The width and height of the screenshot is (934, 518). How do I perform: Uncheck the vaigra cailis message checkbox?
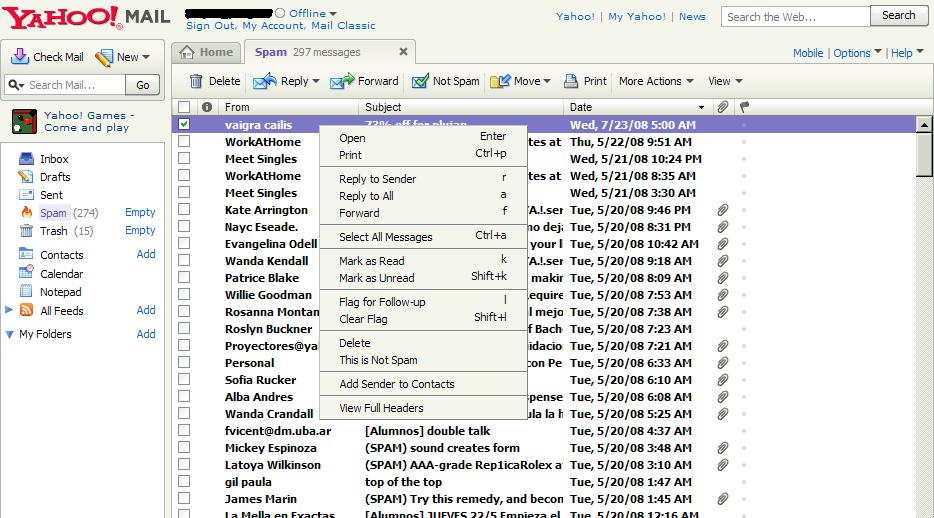click(x=184, y=125)
